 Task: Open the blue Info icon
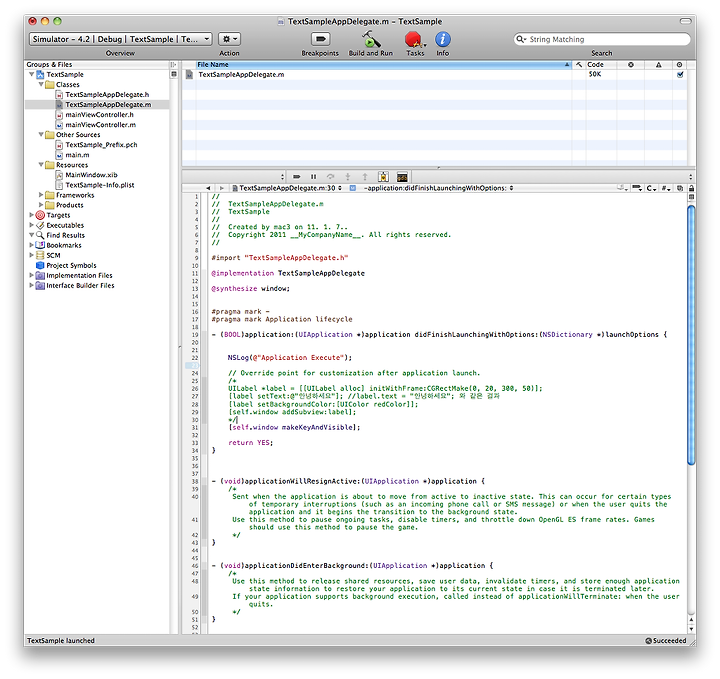point(443,39)
